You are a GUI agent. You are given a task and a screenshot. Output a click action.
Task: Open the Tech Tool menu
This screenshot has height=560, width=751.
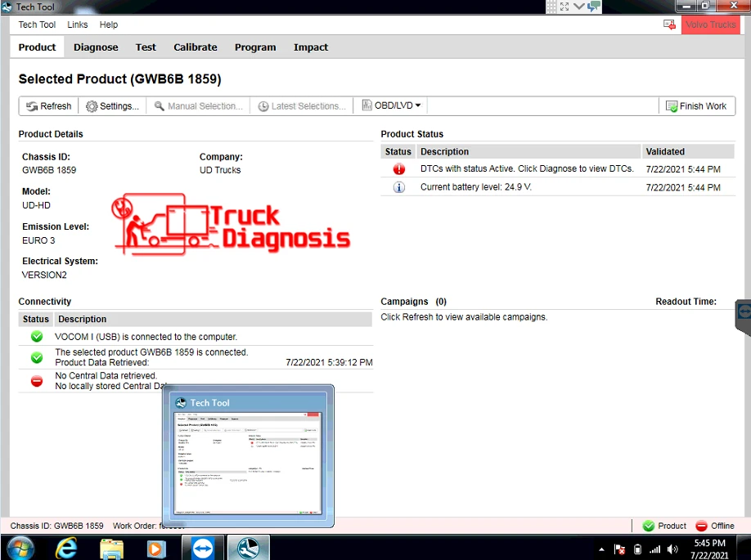(37, 25)
